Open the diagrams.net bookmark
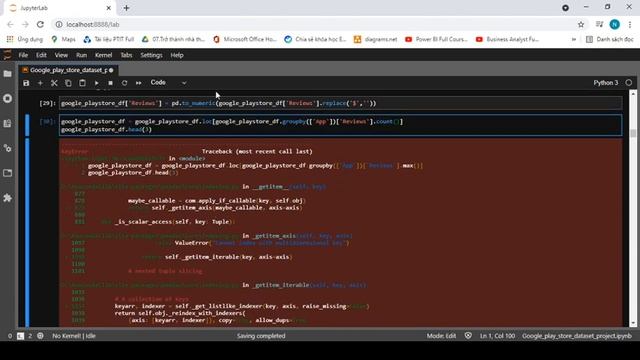This screenshot has width=640, height=360. pyautogui.click(x=375, y=39)
